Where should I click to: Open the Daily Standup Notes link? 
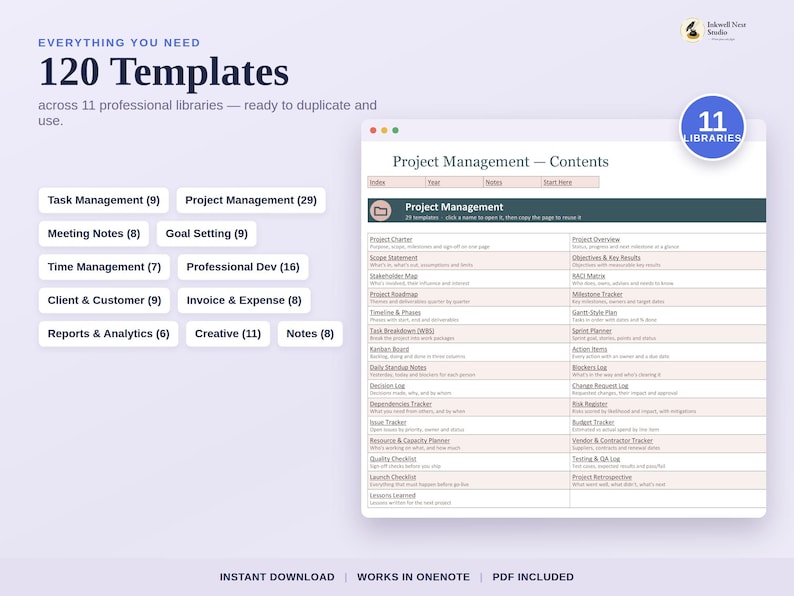point(398,368)
